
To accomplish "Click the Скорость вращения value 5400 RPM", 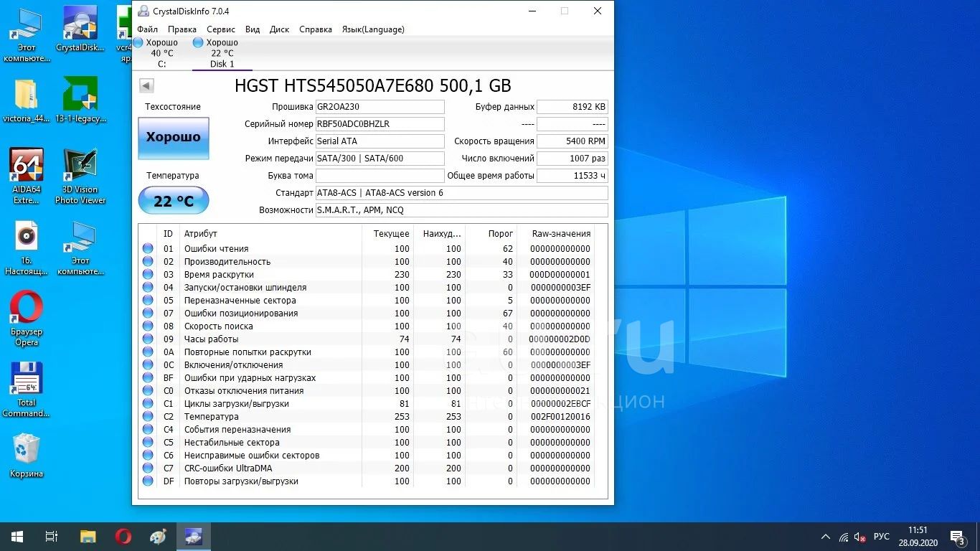I will point(573,141).
